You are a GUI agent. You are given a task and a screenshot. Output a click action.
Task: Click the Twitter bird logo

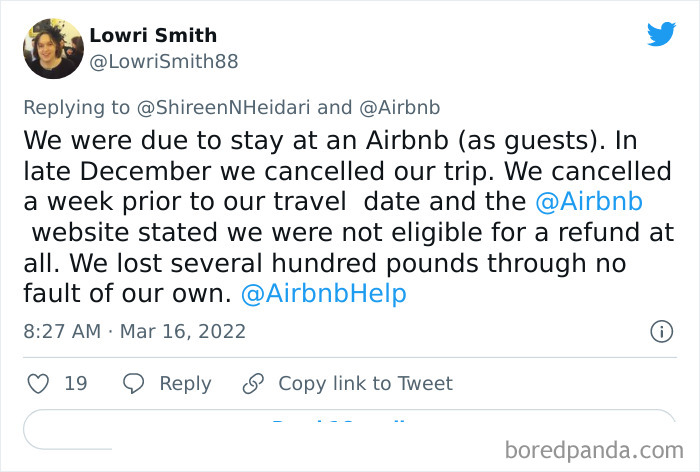pos(661,35)
